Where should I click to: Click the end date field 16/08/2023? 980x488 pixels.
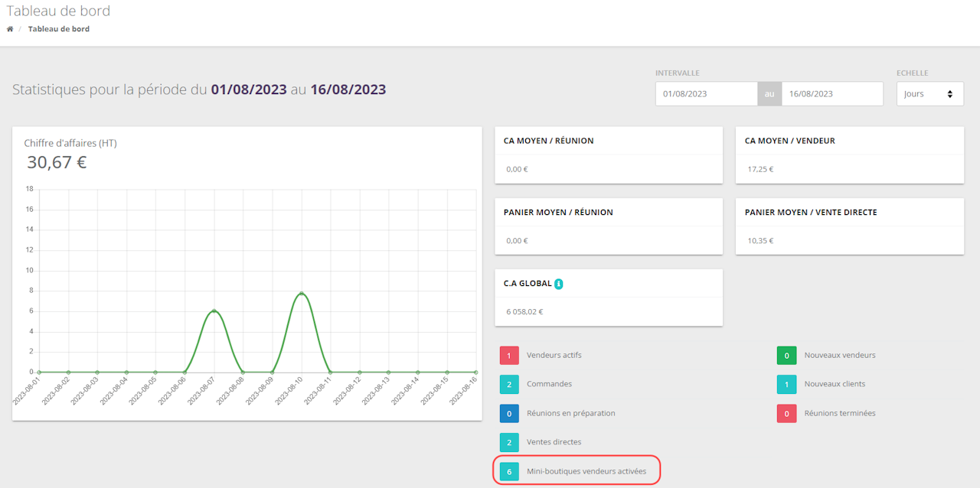(831, 94)
